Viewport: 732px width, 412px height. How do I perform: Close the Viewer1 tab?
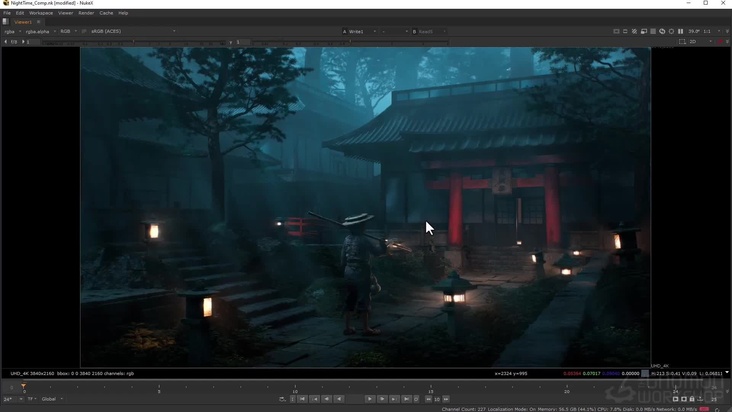pos(39,22)
